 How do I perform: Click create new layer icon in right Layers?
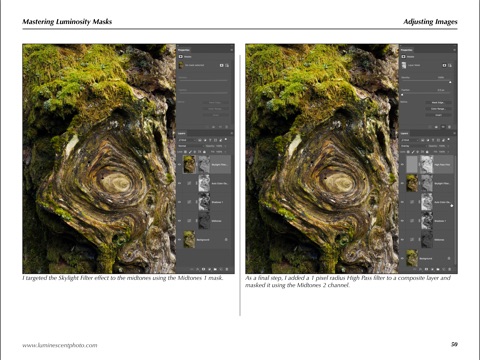tap(444, 269)
